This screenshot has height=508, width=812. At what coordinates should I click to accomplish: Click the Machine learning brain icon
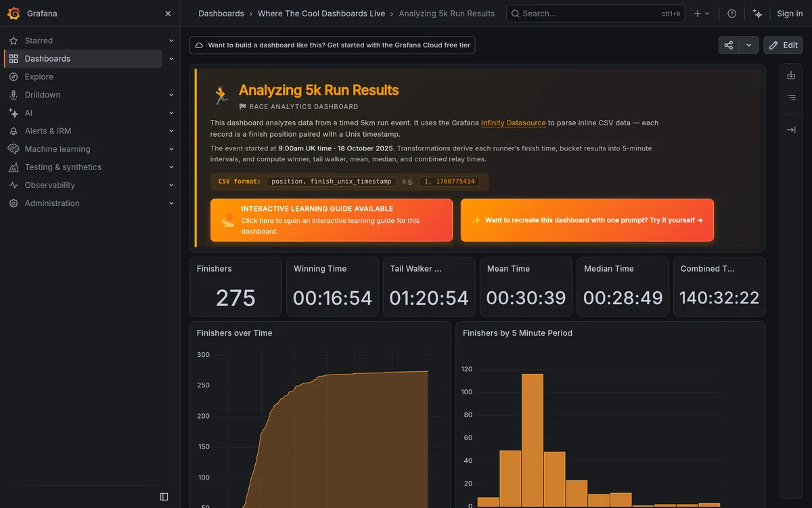click(x=14, y=149)
